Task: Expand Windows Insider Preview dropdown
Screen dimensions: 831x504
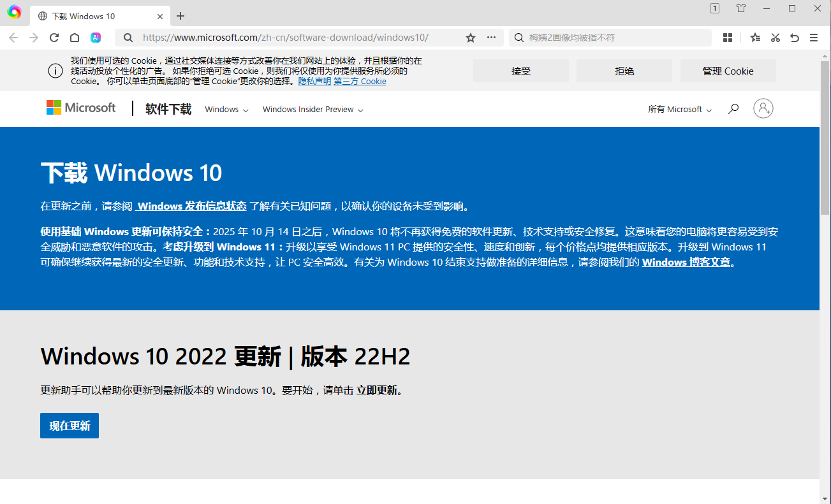Action: [313, 110]
